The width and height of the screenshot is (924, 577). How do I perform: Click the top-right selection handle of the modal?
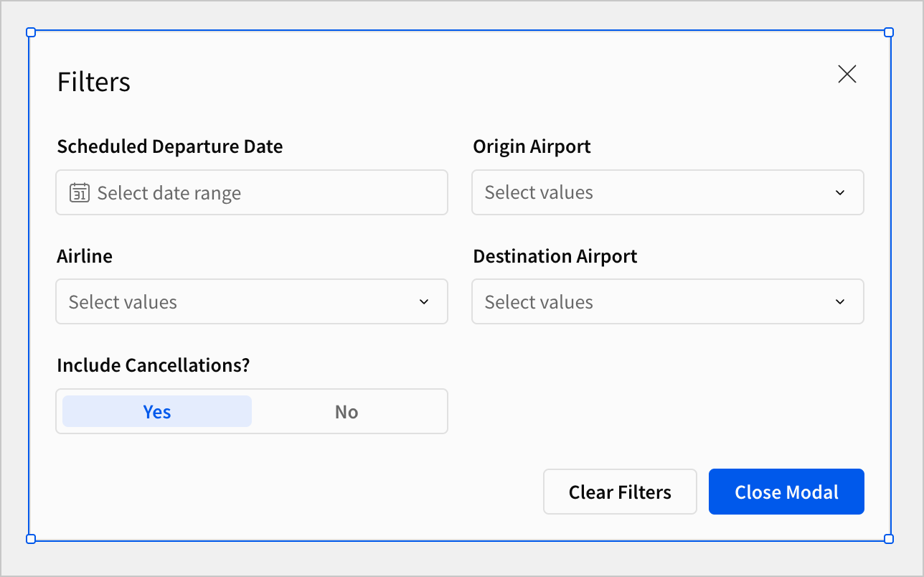[x=889, y=32]
